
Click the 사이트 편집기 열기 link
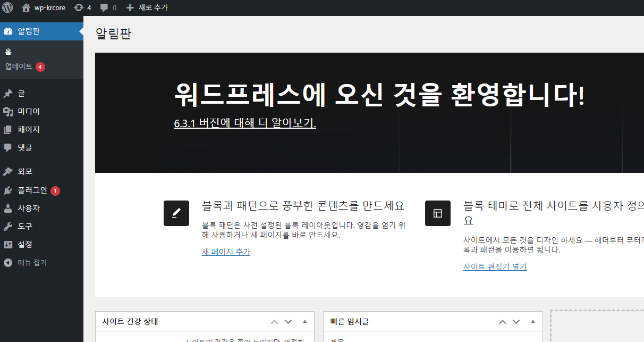point(495,266)
